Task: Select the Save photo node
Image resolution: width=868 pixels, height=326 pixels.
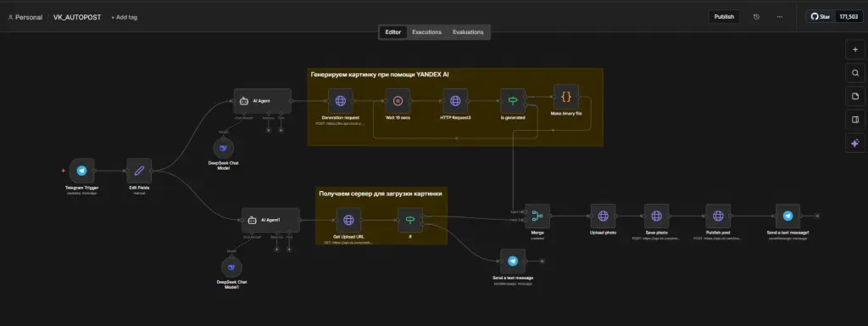Action: (x=657, y=216)
